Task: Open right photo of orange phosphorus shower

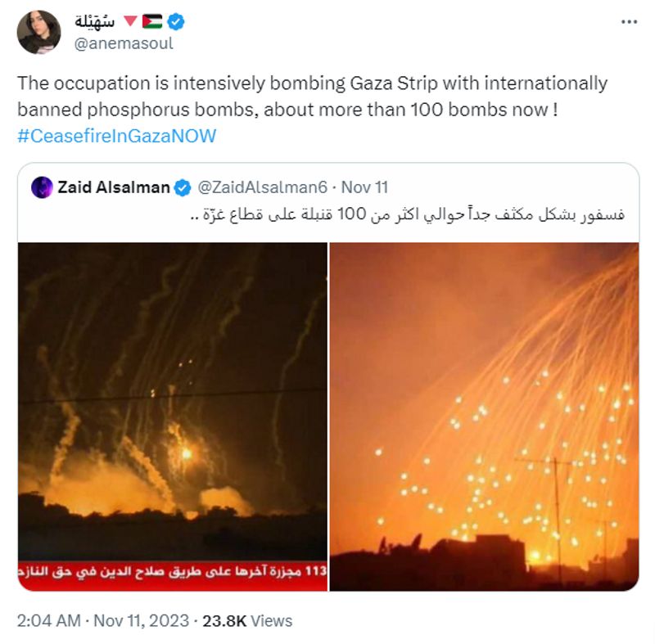Action: pos(484,417)
